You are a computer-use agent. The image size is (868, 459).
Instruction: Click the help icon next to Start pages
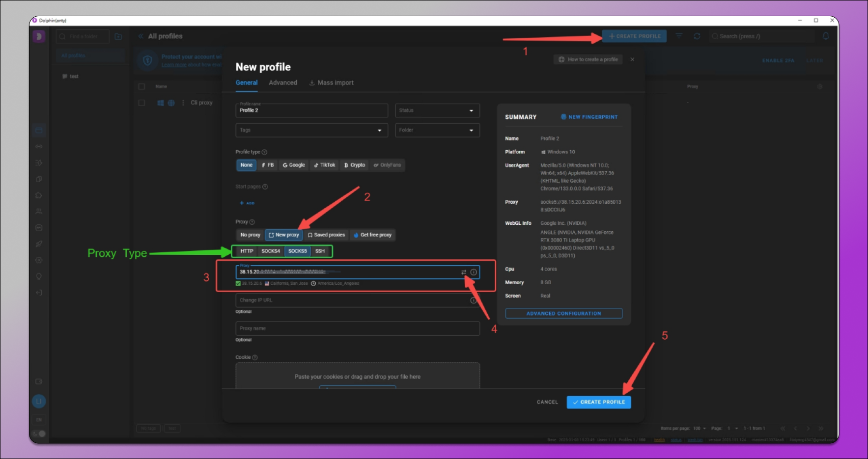[x=265, y=187]
